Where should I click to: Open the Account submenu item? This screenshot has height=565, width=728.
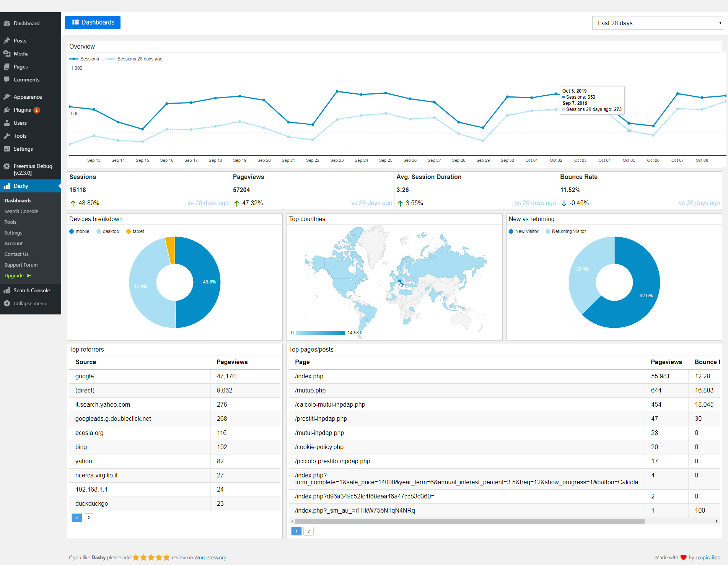tap(14, 243)
